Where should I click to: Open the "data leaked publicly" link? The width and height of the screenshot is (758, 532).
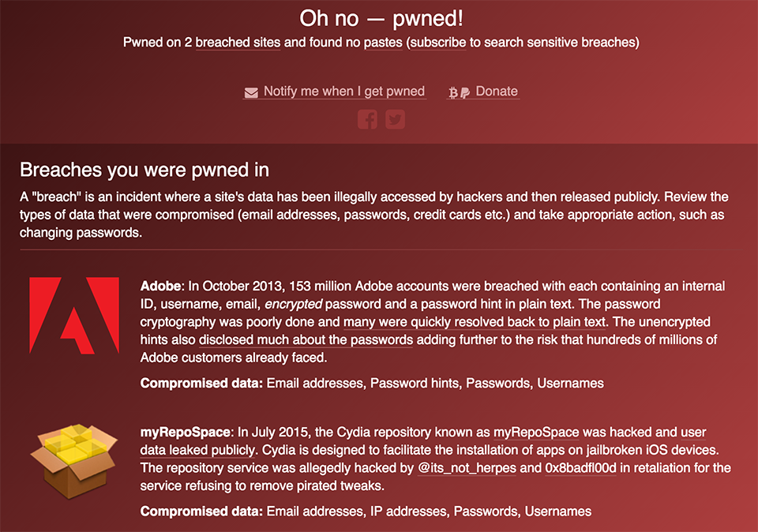point(197,451)
